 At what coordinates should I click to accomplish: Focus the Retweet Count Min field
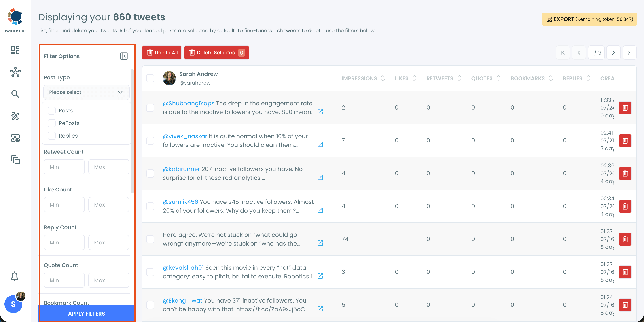[x=64, y=167]
